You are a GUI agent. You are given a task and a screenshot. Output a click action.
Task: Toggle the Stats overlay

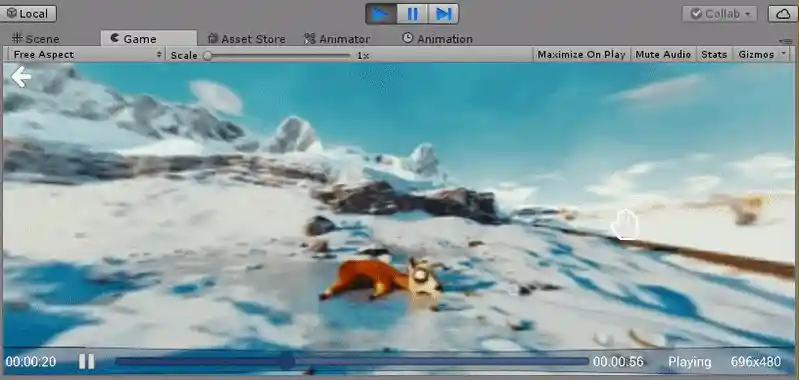coord(714,55)
